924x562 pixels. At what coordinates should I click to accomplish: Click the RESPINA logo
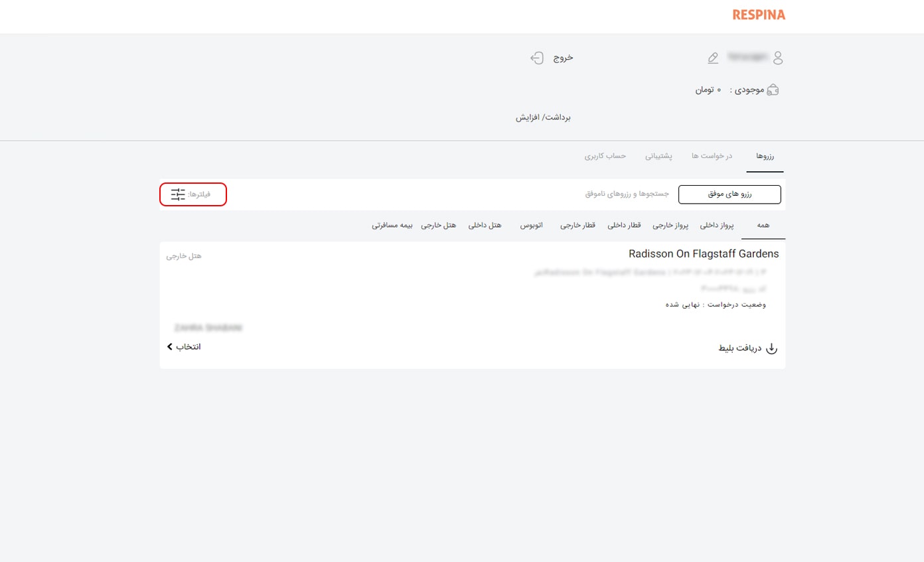(758, 15)
